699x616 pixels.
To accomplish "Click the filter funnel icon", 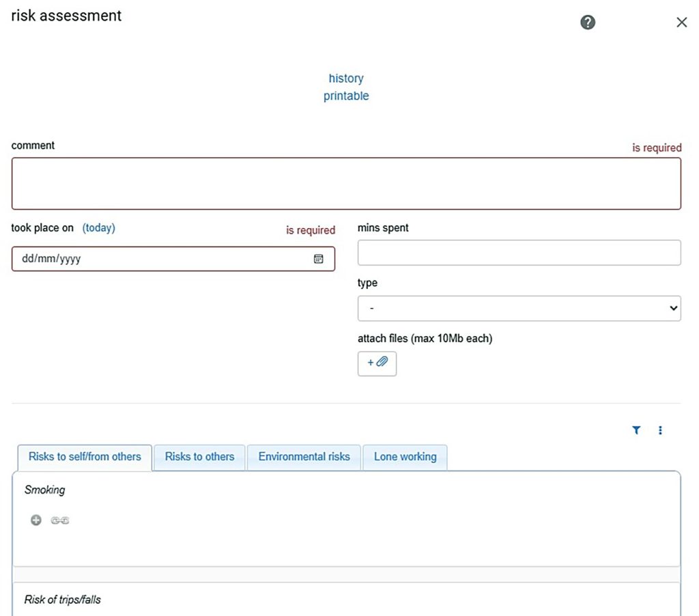I will pos(636,430).
